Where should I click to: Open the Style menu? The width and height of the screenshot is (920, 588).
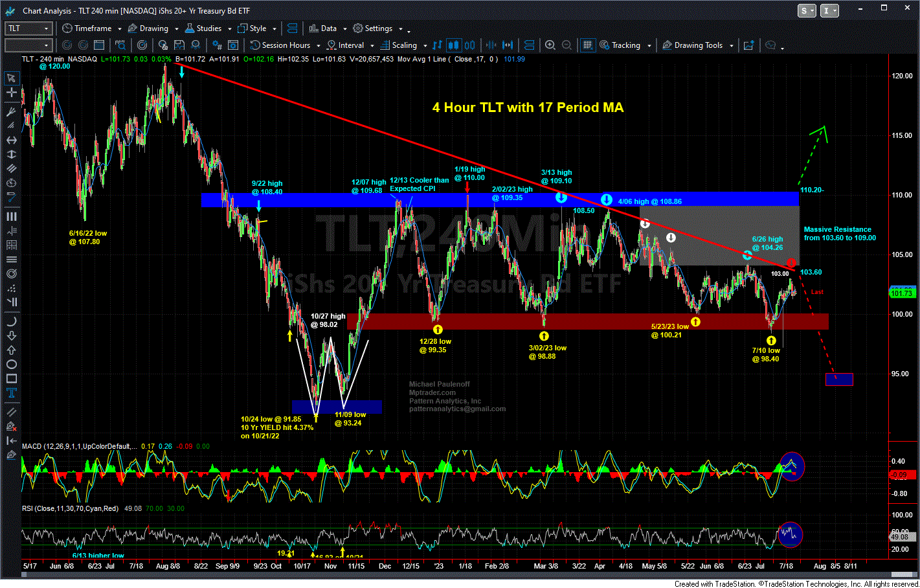tap(252, 28)
